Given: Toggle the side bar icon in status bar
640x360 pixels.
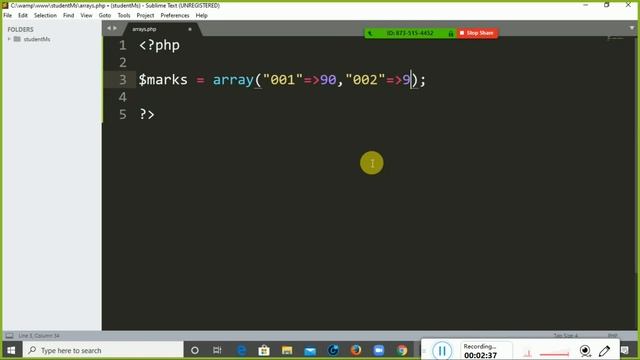Looking at the screenshot, I should click(x=9, y=336).
